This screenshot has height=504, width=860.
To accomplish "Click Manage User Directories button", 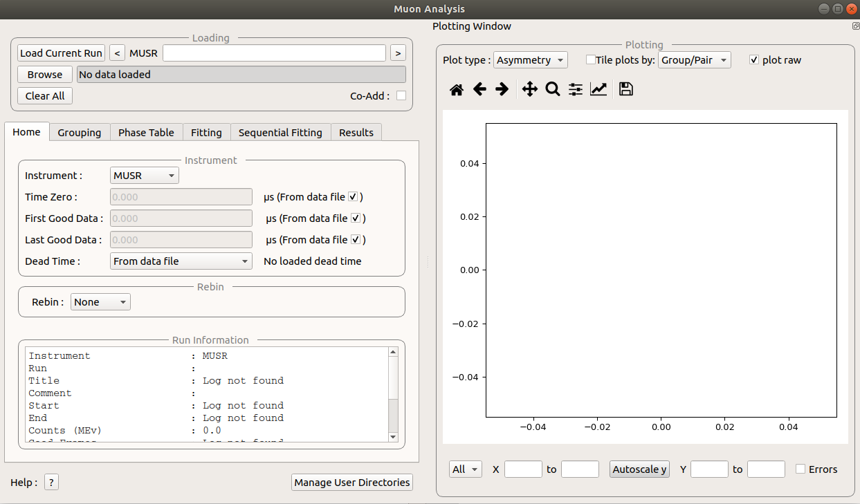I will coord(352,483).
